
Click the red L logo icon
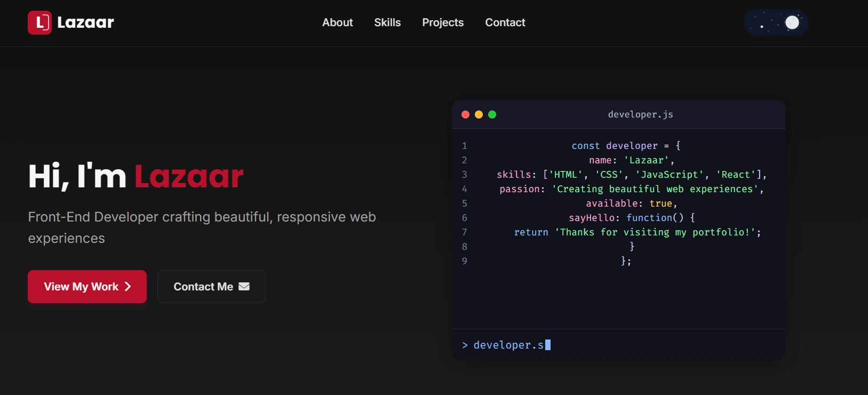(39, 22)
